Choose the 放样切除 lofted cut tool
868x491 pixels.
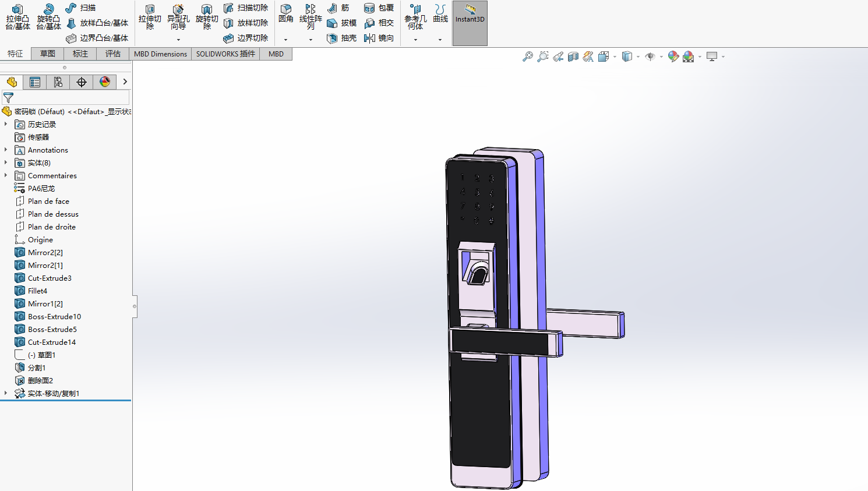(x=246, y=23)
